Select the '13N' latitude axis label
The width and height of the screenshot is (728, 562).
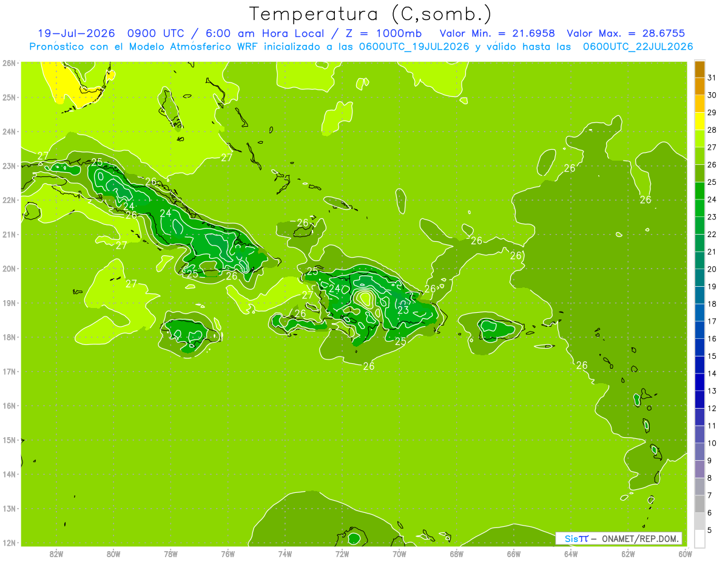click(8, 508)
